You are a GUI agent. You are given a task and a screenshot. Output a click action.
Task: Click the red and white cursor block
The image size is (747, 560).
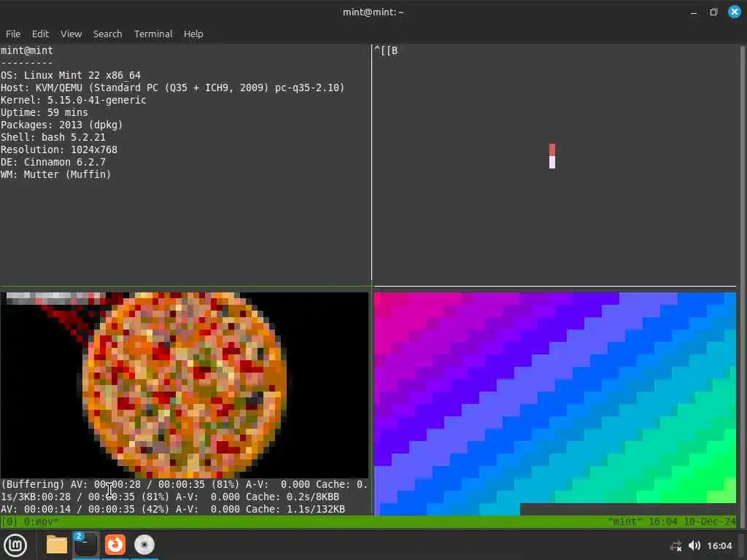552,156
